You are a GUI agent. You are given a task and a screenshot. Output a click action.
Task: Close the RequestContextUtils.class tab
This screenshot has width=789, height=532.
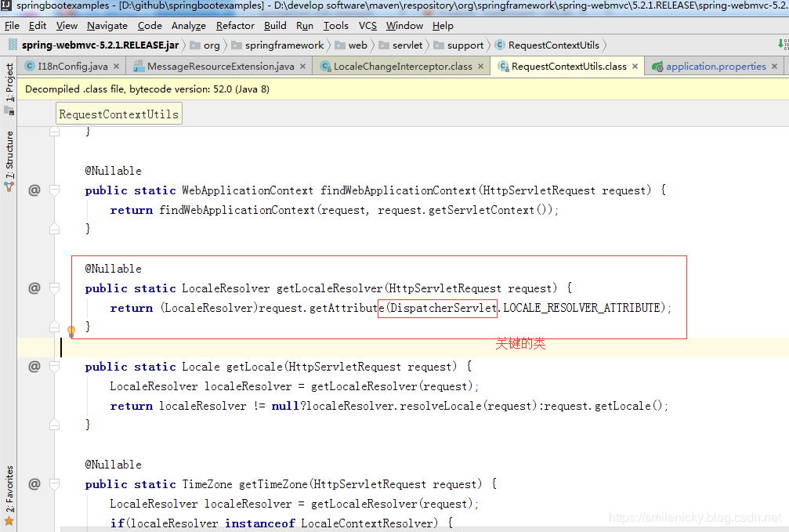[x=635, y=67]
